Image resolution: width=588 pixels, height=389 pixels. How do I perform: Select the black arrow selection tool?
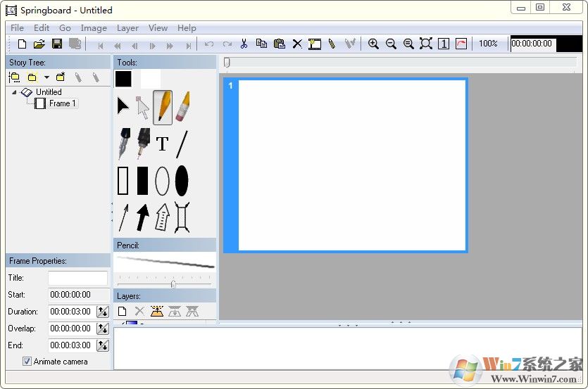[123, 107]
